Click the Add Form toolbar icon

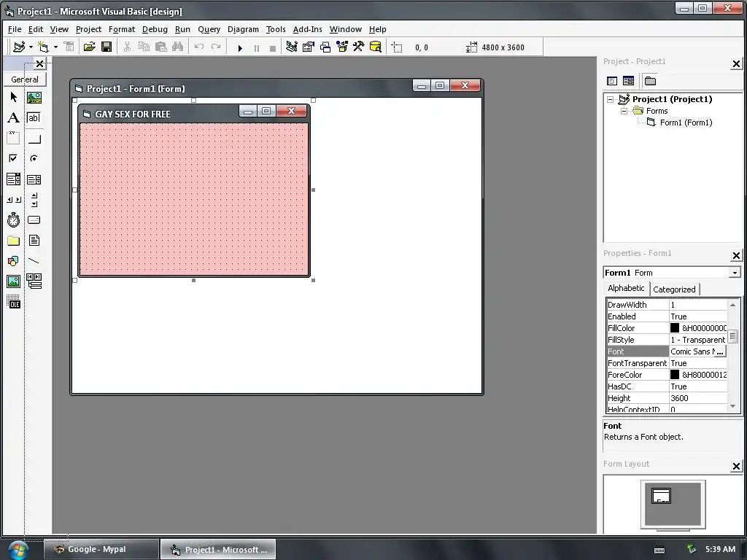tap(43, 47)
